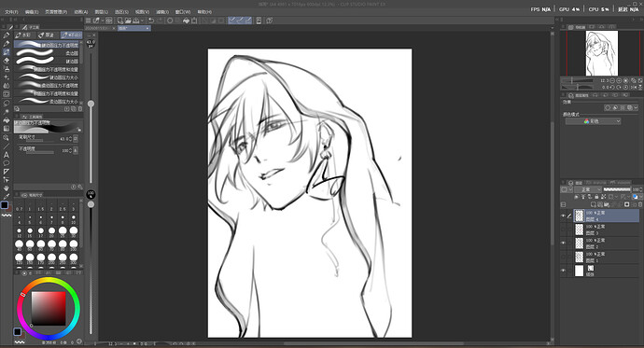Open the 图层(L) menu
The height and width of the screenshot is (348, 644).
pyautogui.click(x=102, y=12)
